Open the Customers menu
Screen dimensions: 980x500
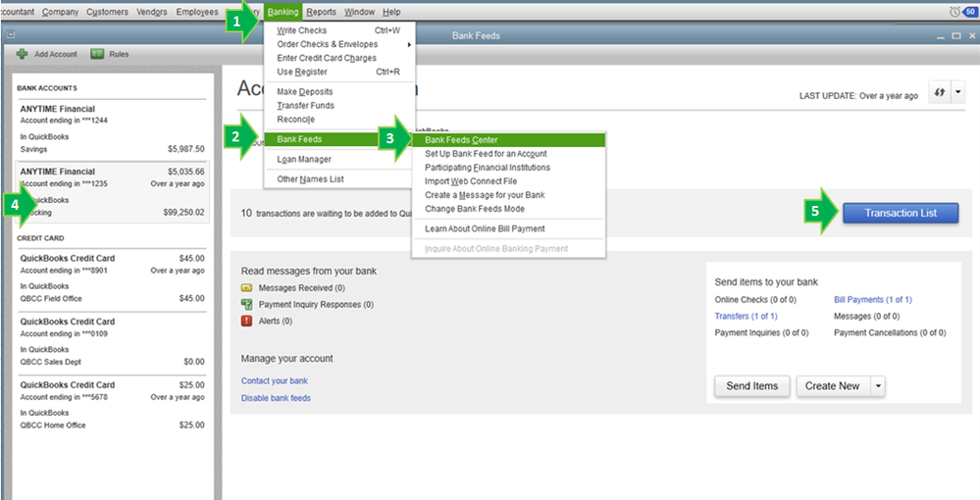107,12
